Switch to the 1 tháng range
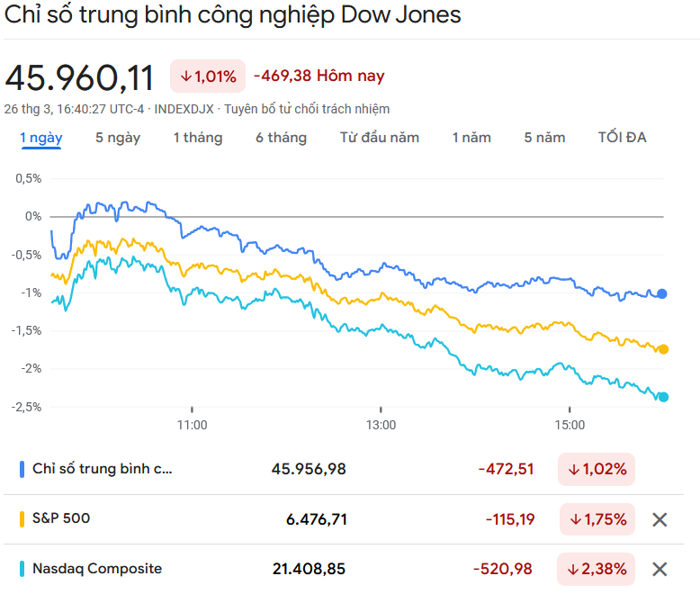Image resolution: width=700 pixels, height=594 pixels. (x=198, y=138)
